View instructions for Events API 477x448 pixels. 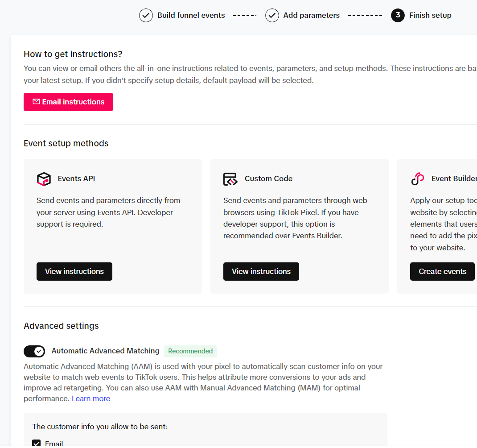pos(74,271)
